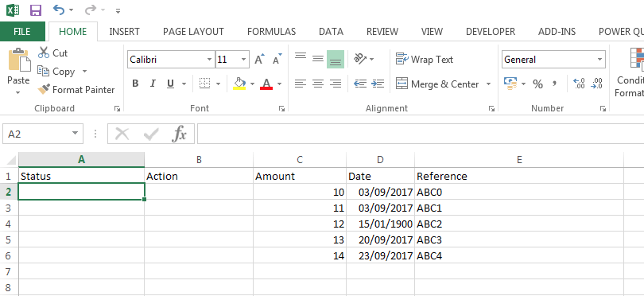
Task: Open the Calibri font name dropdown
Action: pos(209,60)
